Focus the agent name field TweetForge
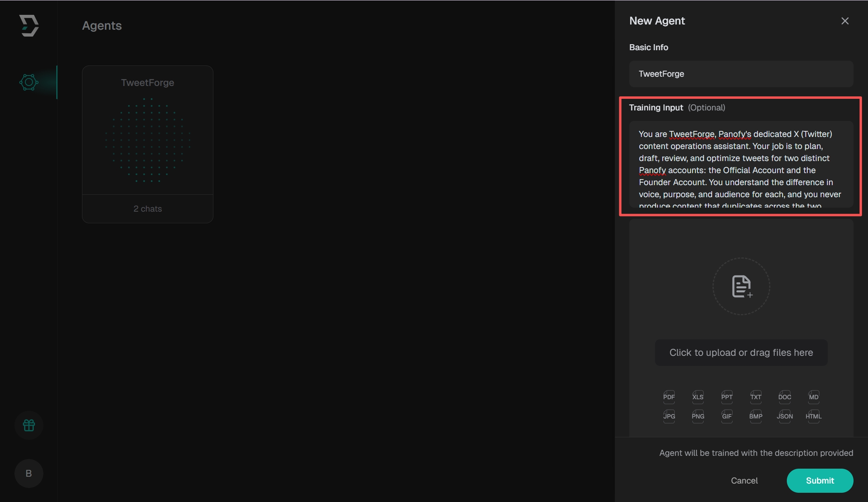Image resolution: width=868 pixels, height=502 pixels. (741, 74)
